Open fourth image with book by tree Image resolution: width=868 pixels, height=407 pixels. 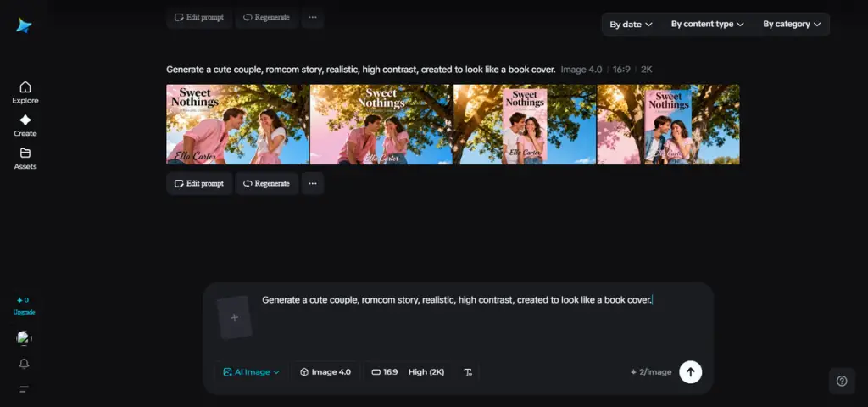668,125
